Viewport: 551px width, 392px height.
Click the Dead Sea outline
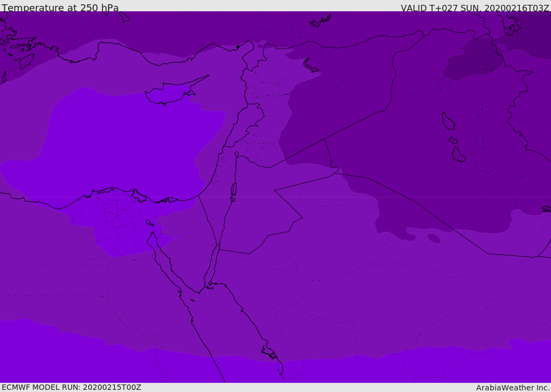click(234, 190)
